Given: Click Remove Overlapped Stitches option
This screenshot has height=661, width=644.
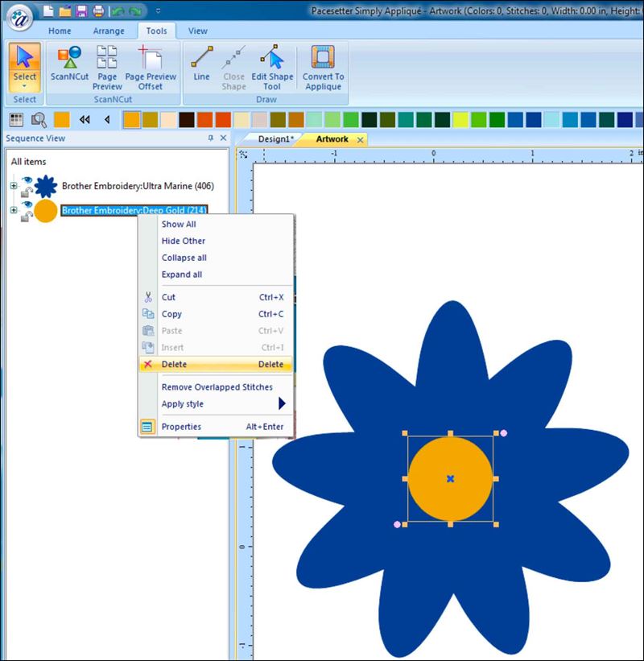Looking at the screenshot, I should coord(217,387).
